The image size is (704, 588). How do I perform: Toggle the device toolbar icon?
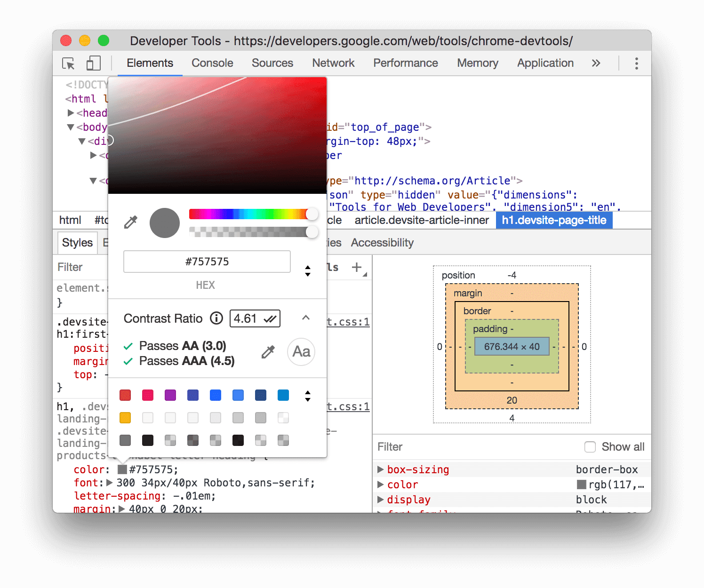tap(93, 64)
